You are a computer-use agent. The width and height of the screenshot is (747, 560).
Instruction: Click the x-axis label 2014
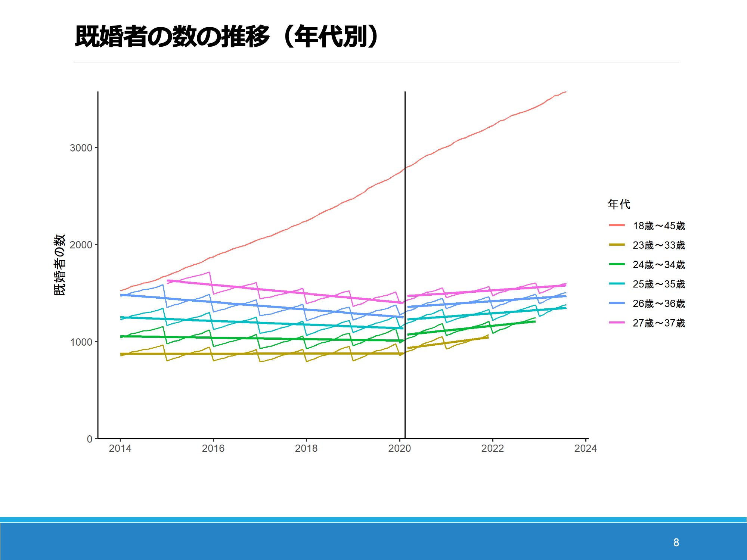120,448
